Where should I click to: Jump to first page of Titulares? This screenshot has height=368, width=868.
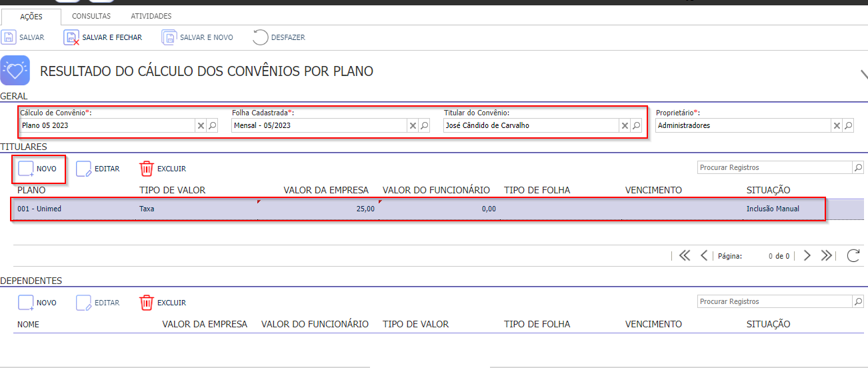point(684,255)
